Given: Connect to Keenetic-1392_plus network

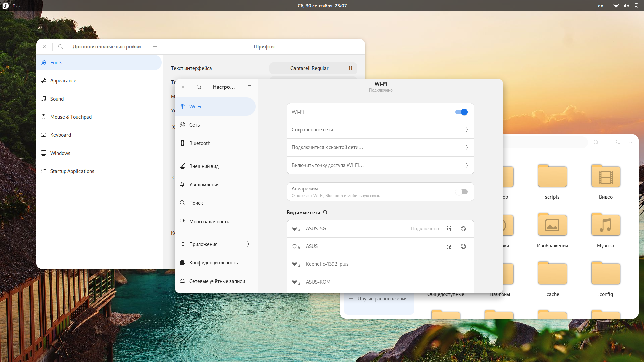Looking at the screenshot, I should pos(380,264).
